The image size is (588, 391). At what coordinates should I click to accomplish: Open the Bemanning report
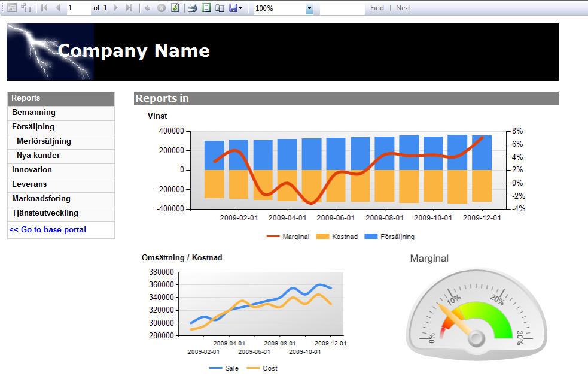(x=33, y=113)
